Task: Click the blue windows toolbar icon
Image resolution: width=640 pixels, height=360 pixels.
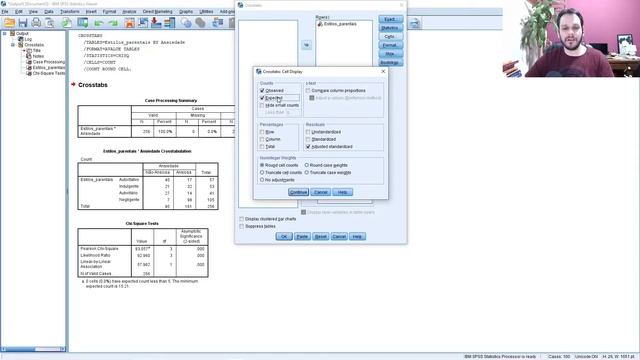Action: [x=218, y=23]
